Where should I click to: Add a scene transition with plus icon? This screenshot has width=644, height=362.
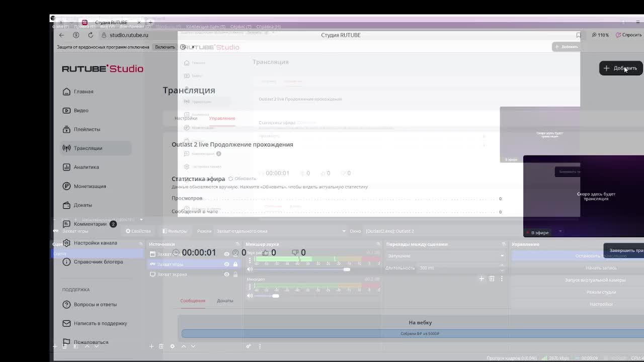[x=481, y=279]
